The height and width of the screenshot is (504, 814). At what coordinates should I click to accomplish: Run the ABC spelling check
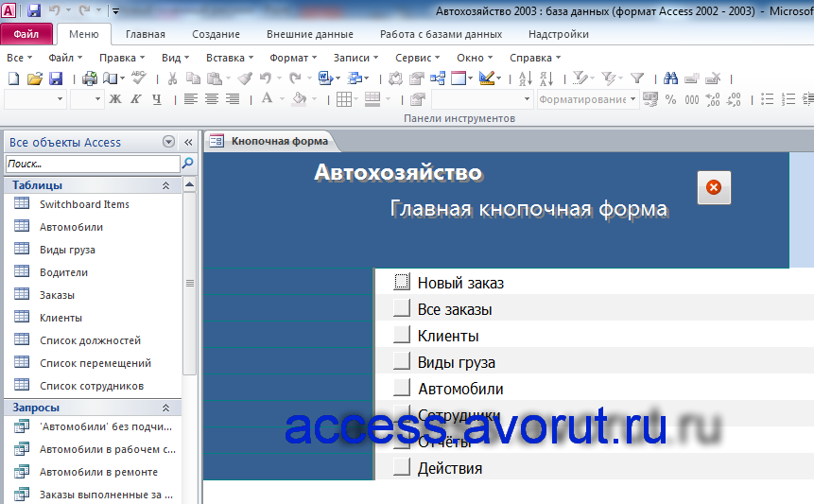pyautogui.click(x=139, y=78)
